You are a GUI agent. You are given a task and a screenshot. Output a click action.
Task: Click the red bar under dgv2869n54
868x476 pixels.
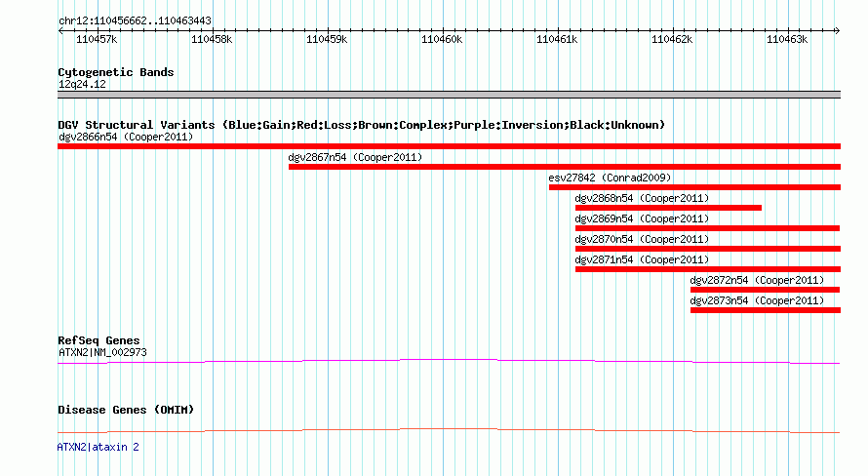point(707,228)
